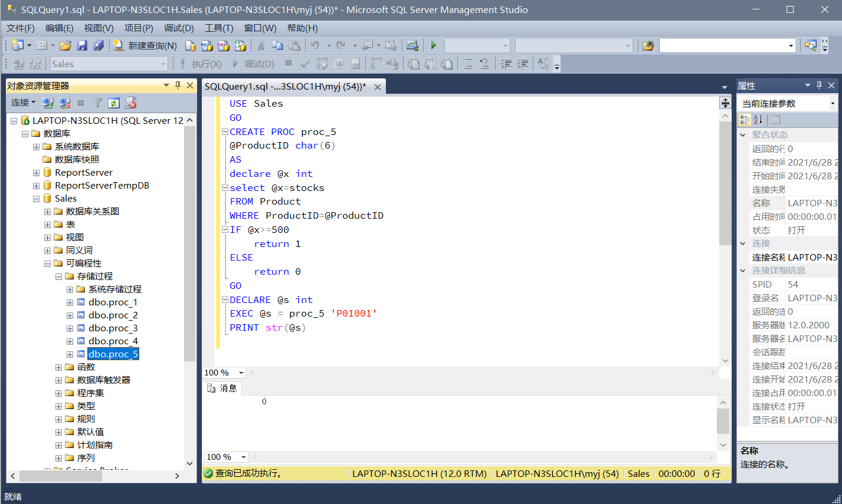Click the Object Explorer horizontal scrollbar thumb
The height and width of the screenshot is (504, 842).
click(x=60, y=476)
